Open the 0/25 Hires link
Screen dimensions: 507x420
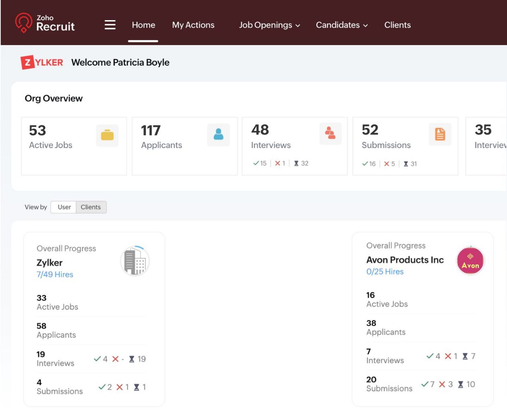click(385, 272)
